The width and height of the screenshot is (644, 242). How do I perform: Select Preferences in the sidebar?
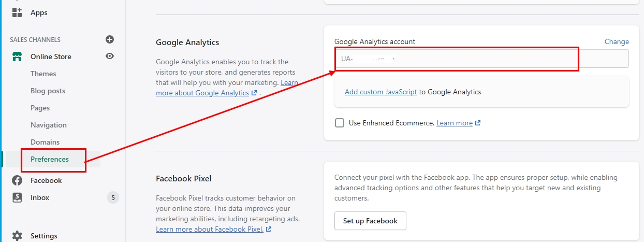50,159
